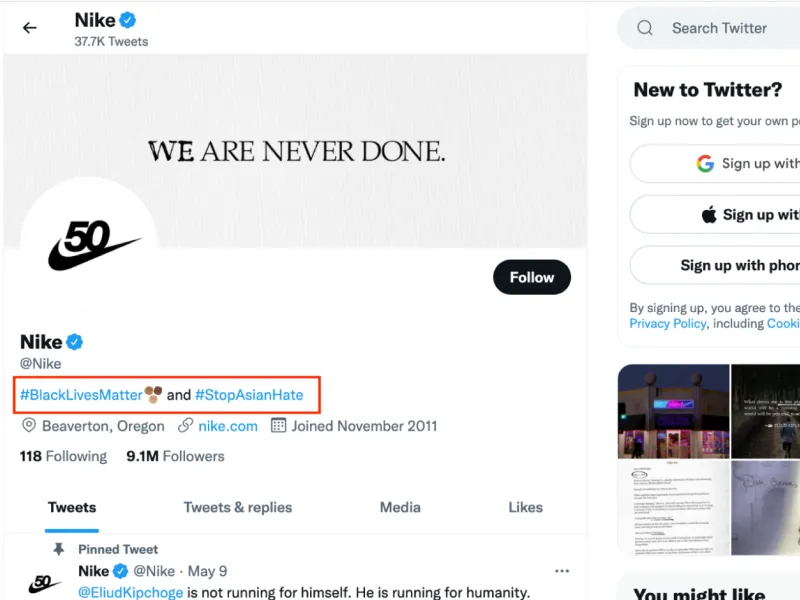Switch to the Media tab
Screen dimensions: 800x600
click(x=400, y=507)
